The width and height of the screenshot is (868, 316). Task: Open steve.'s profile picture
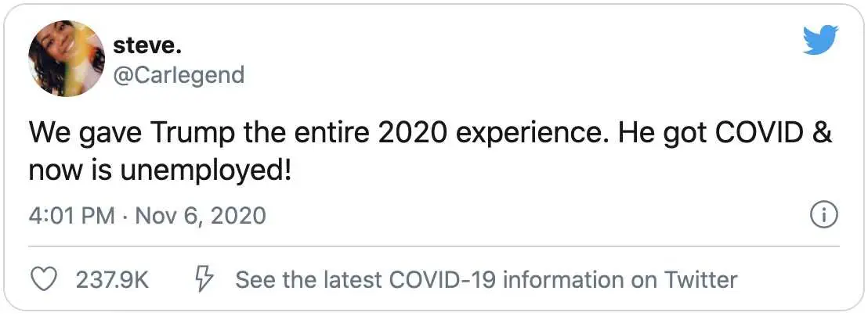click(67, 59)
